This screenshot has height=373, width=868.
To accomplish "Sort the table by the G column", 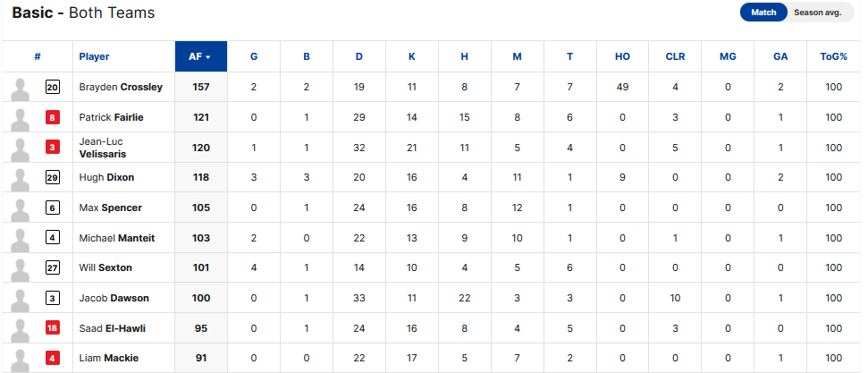I will (x=254, y=56).
